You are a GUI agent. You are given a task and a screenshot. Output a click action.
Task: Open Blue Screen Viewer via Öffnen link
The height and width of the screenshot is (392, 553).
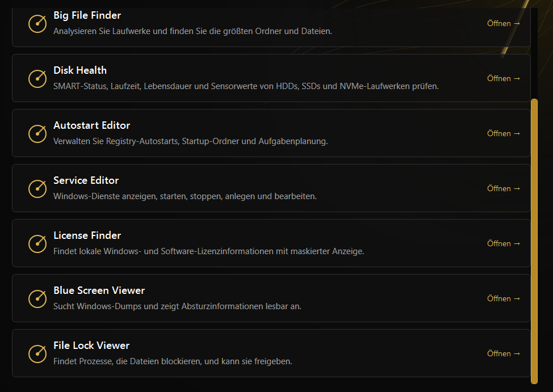pyautogui.click(x=503, y=298)
